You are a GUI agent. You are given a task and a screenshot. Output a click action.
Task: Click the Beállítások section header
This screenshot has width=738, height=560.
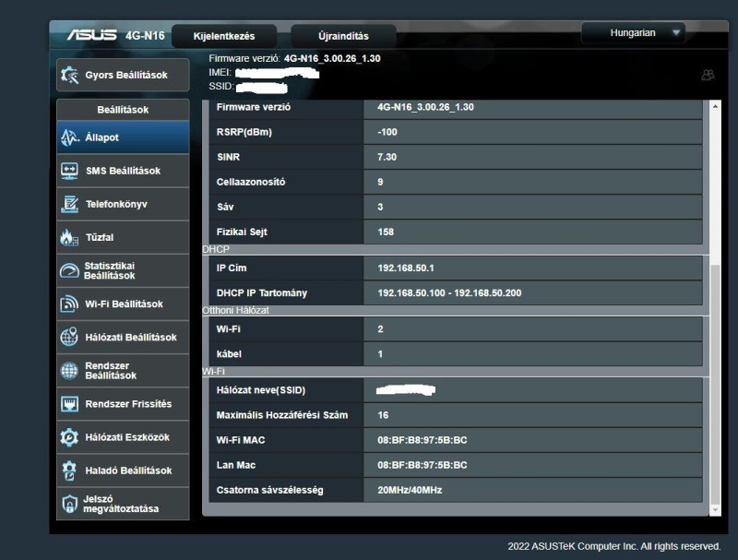coord(123,110)
